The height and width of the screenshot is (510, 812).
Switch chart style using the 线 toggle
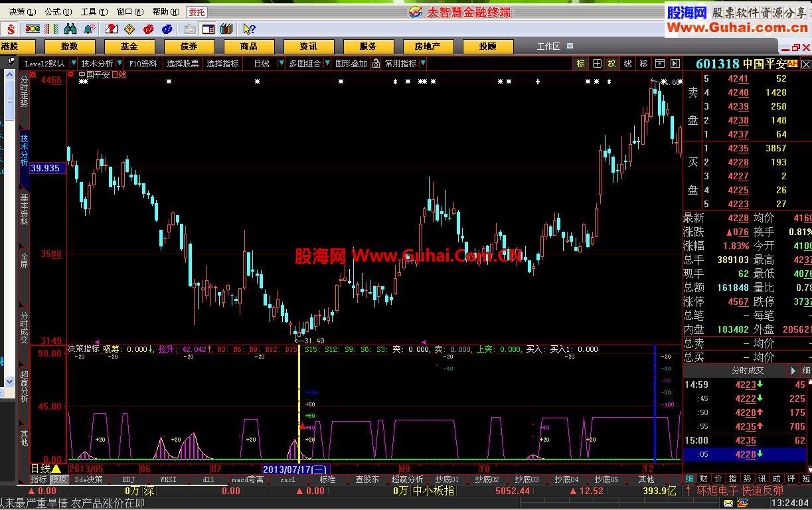tap(627, 63)
